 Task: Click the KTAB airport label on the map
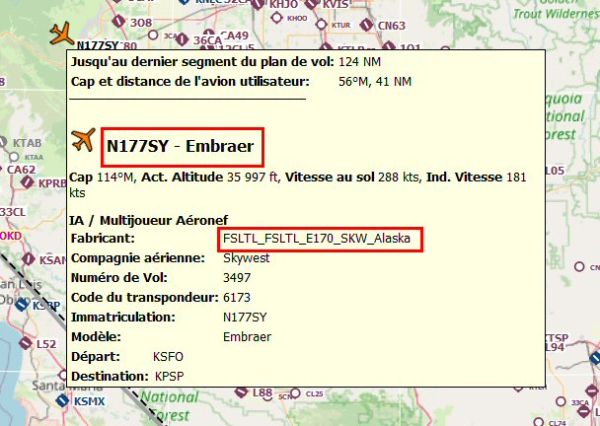pos(27,143)
